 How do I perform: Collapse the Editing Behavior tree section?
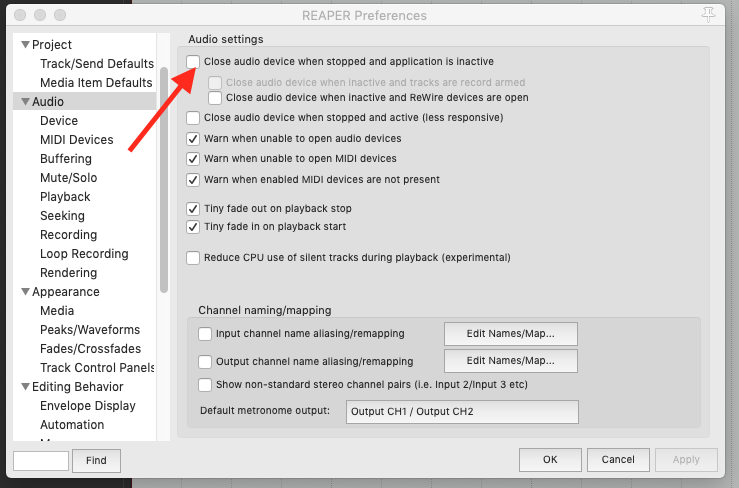pyautogui.click(x=25, y=386)
